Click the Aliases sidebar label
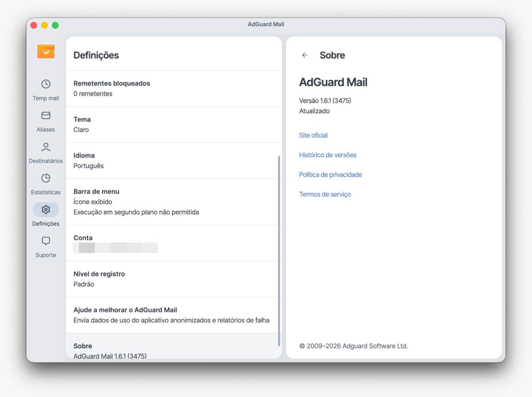 (x=46, y=130)
